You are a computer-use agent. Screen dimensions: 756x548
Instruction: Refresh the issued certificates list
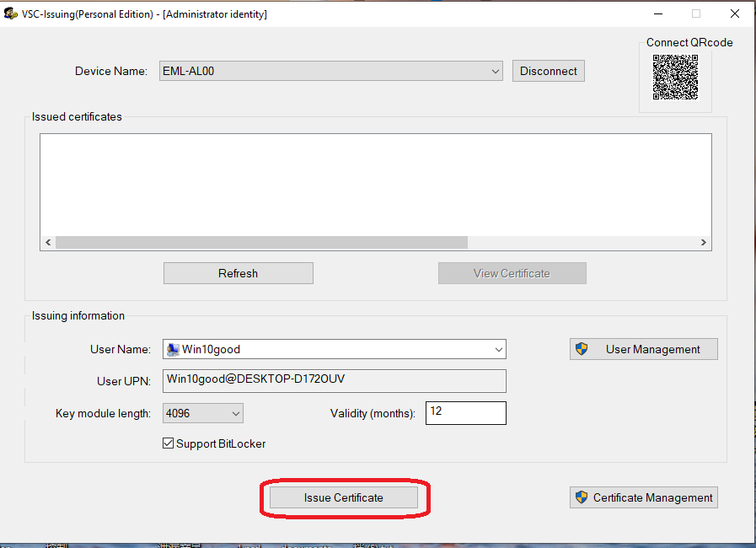pos(238,273)
